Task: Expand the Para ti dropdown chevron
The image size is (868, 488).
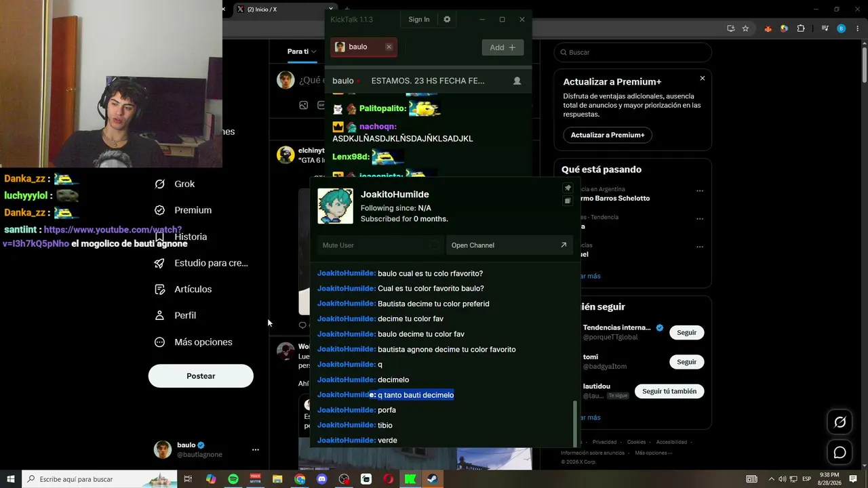Action: (314, 52)
